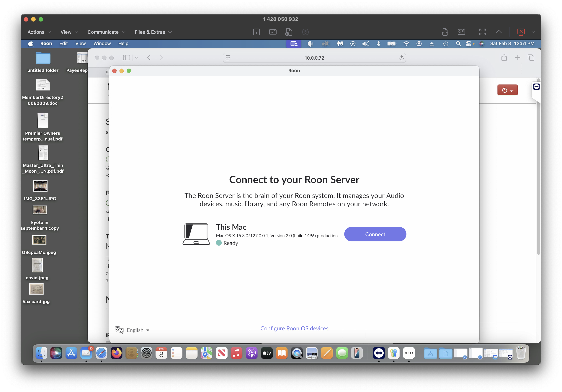
Task: Open Finder from the dock
Action: 41,353
